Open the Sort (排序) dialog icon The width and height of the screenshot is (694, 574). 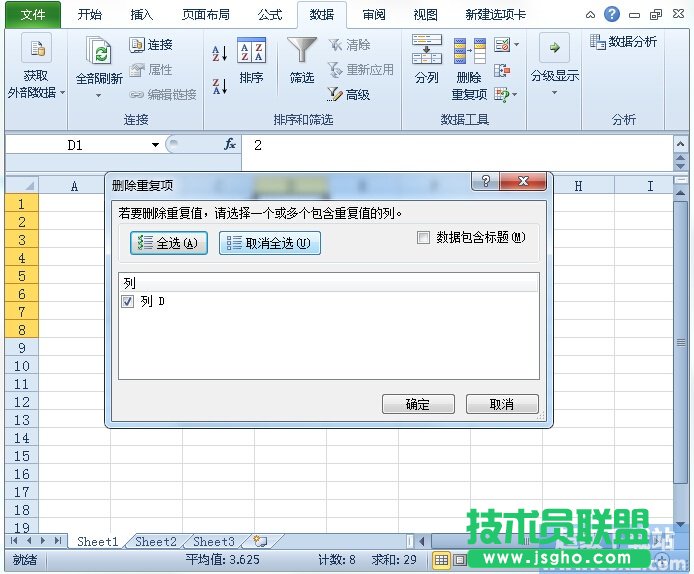(x=251, y=53)
